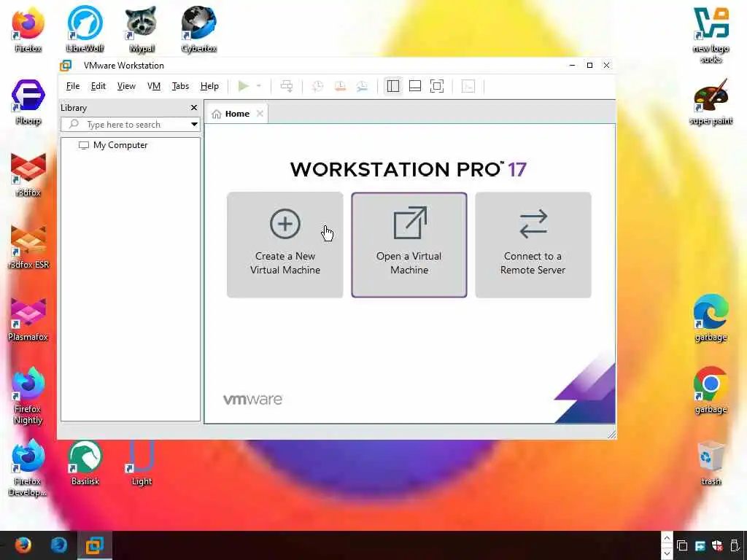
Task: Click the Send Ctrl+Alt+Del toolbar icon
Action: (286, 86)
